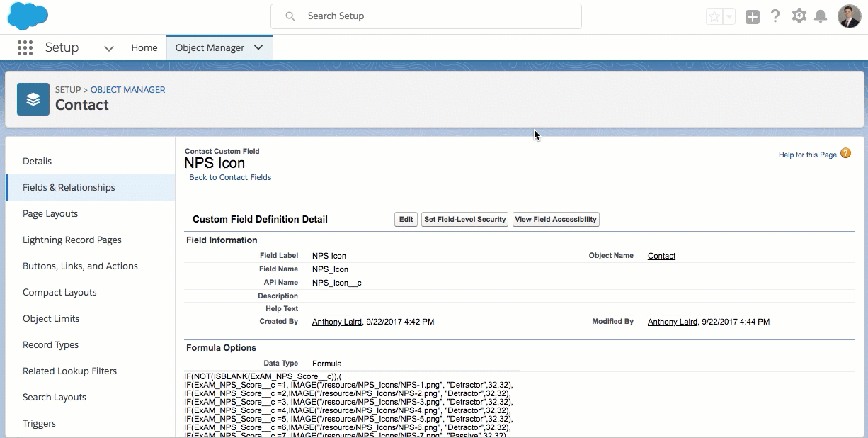
Task: Open the App Launcher grid icon
Action: coord(25,47)
